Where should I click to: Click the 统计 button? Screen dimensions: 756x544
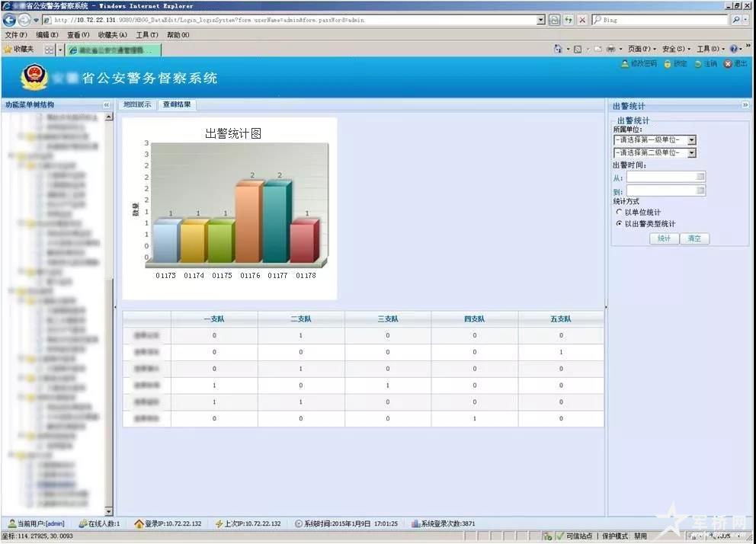664,238
